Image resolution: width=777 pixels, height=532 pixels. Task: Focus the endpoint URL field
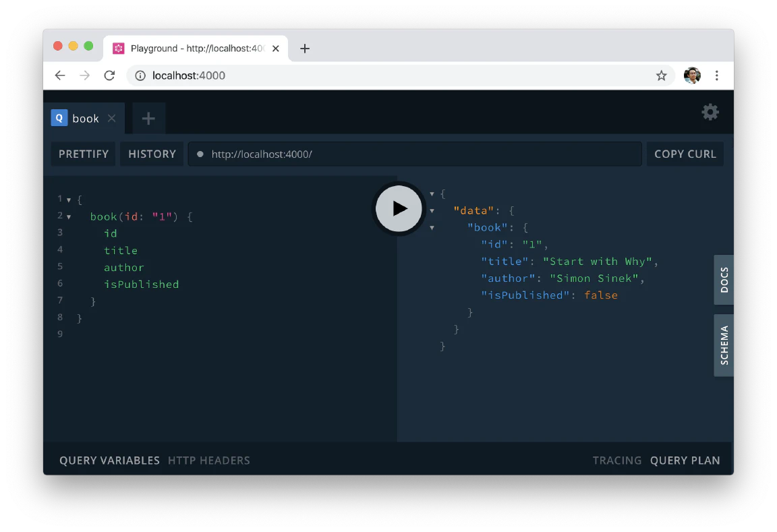pyautogui.click(x=415, y=154)
